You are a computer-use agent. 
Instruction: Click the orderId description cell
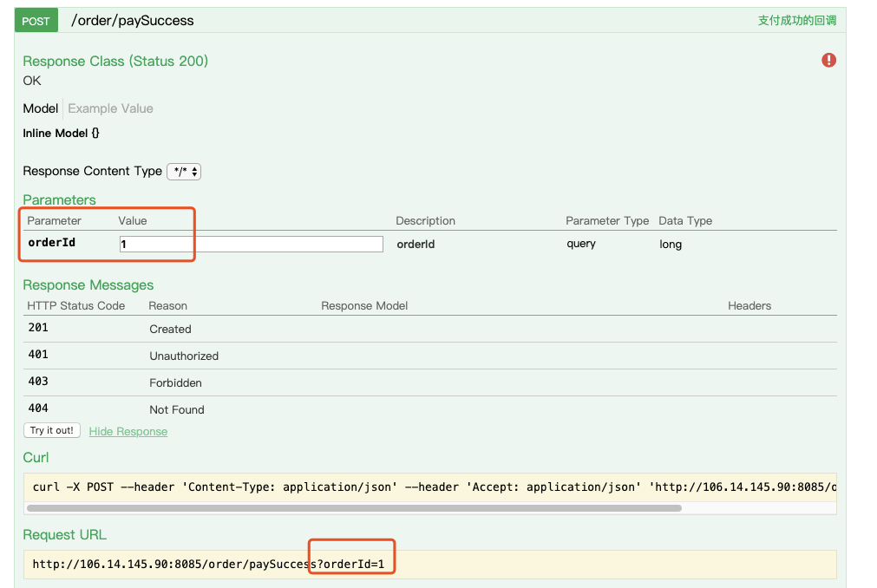[x=416, y=245]
